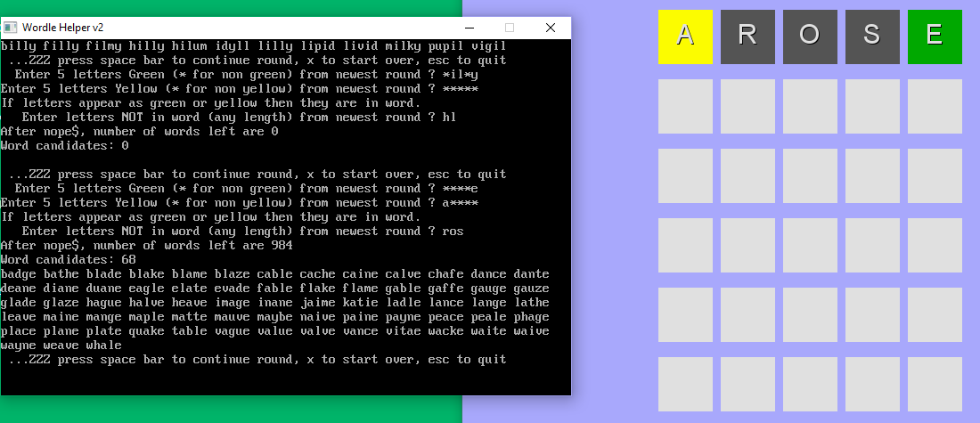
Task: Click the candidate word 'table'
Action: 190,331
